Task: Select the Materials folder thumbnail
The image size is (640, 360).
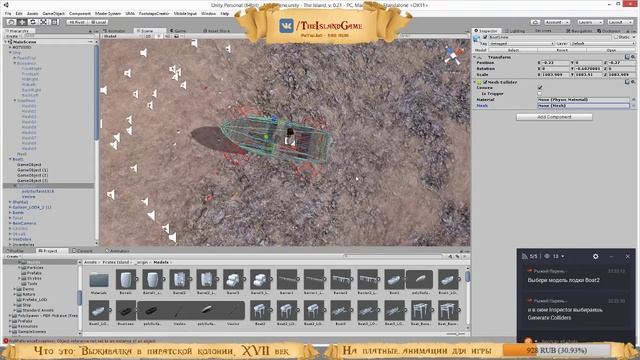Action: click(x=99, y=280)
